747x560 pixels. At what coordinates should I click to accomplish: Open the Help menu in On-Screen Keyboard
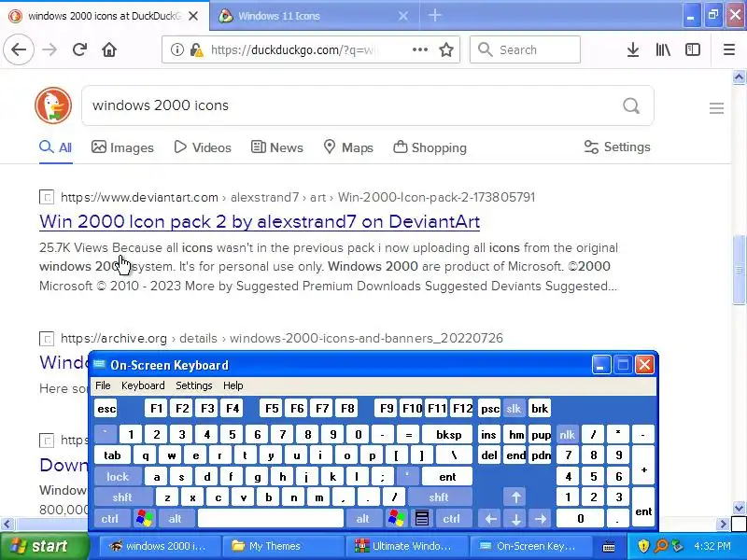(x=233, y=385)
